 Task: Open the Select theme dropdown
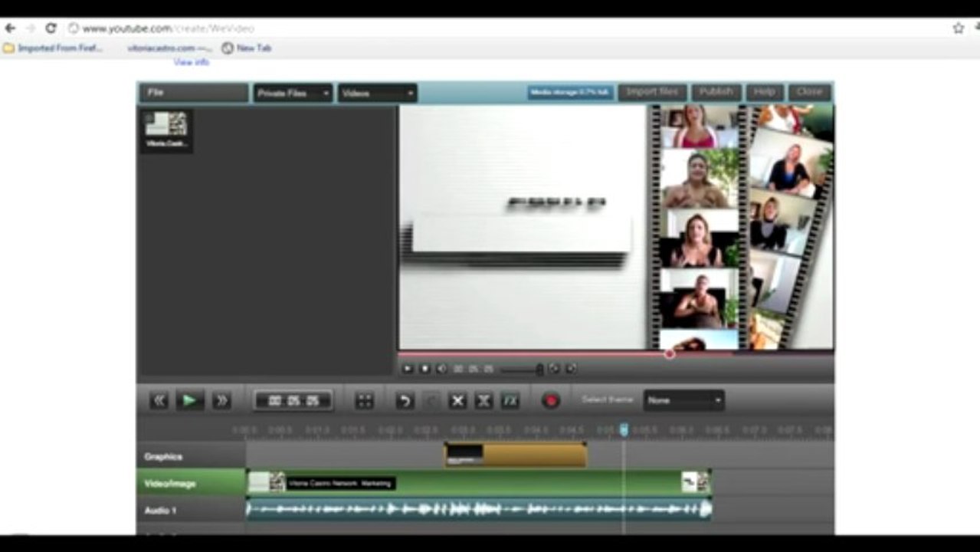(x=683, y=400)
